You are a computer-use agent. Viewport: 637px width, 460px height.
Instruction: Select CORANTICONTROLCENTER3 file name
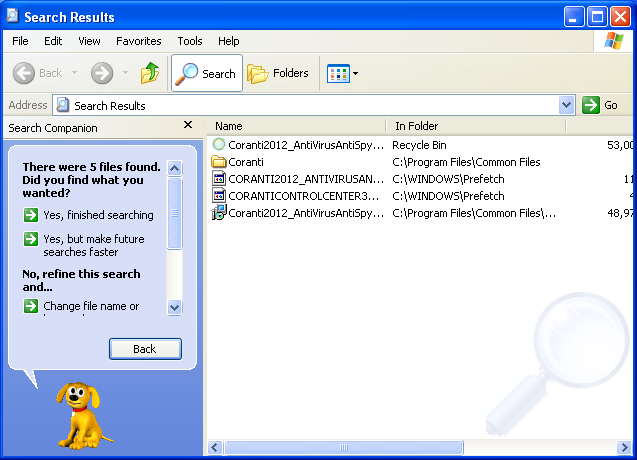click(x=304, y=196)
